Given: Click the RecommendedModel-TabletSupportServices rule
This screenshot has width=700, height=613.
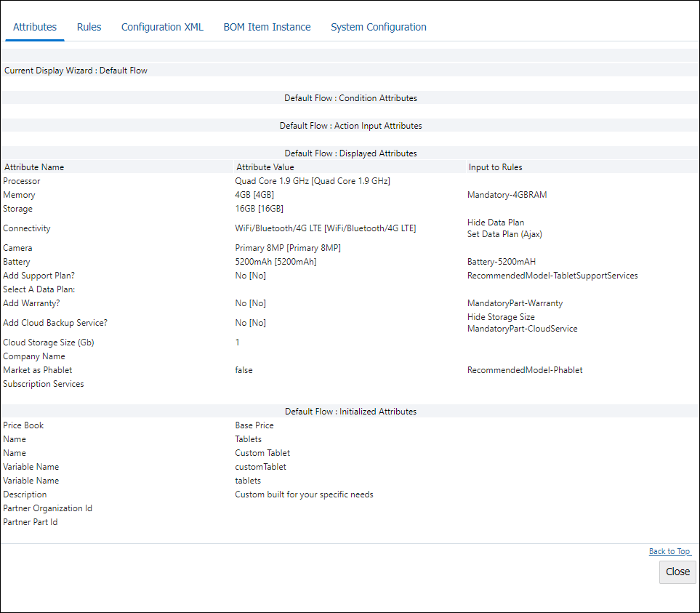Looking at the screenshot, I should (552, 276).
